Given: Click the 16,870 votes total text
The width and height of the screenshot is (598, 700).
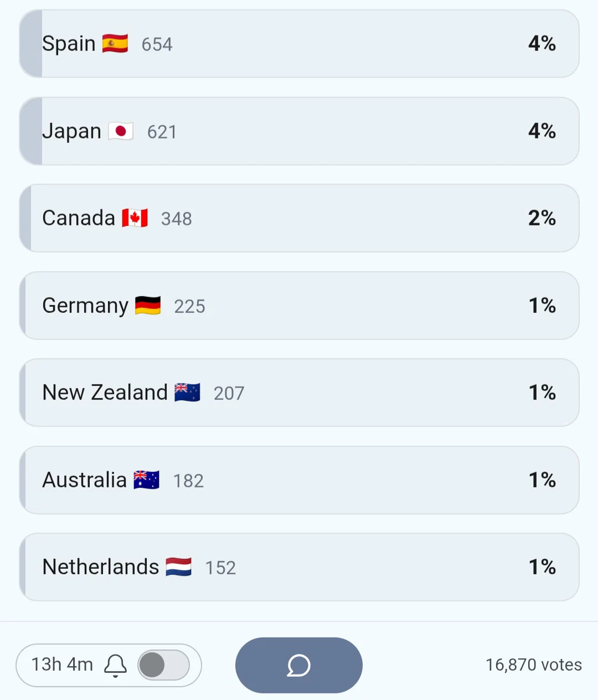Looking at the screenshot, I should tap(534, 665).
